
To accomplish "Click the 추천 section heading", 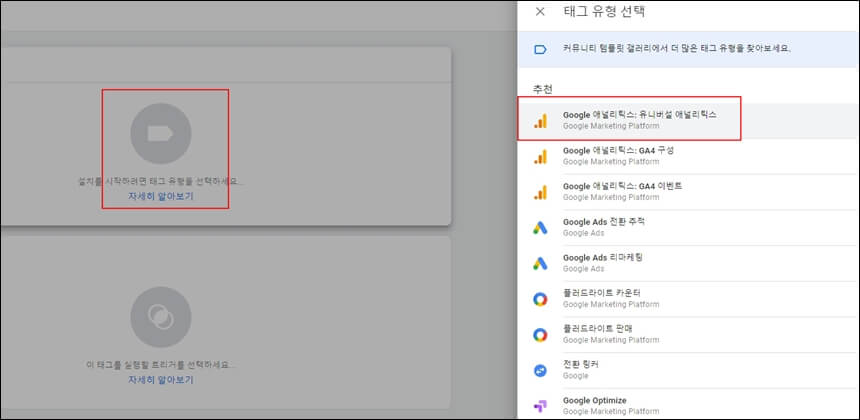I will pyautogui.click(x=543, y=89).
